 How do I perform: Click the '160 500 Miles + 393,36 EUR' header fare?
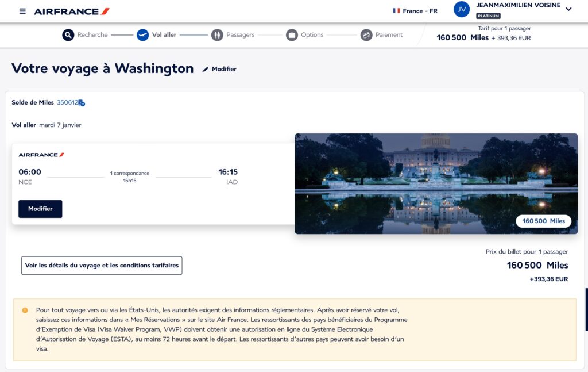pyautogui.click(x=483, y=38)
